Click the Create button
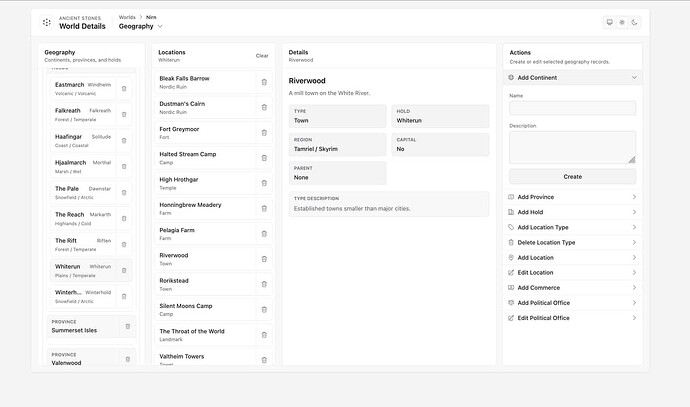The width and height of the screenshot is (690, 407). click(573, 176)
